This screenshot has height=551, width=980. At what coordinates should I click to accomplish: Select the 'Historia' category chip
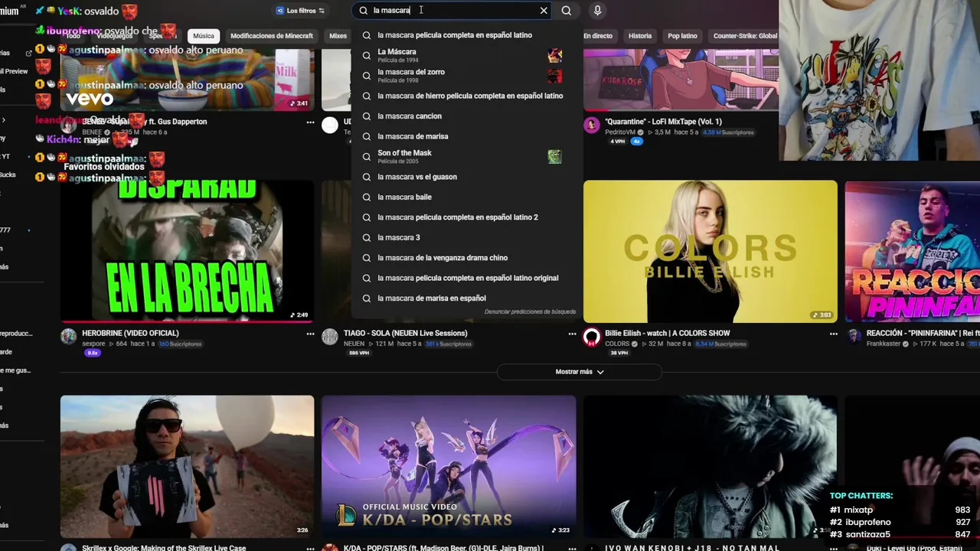[640, 36]
